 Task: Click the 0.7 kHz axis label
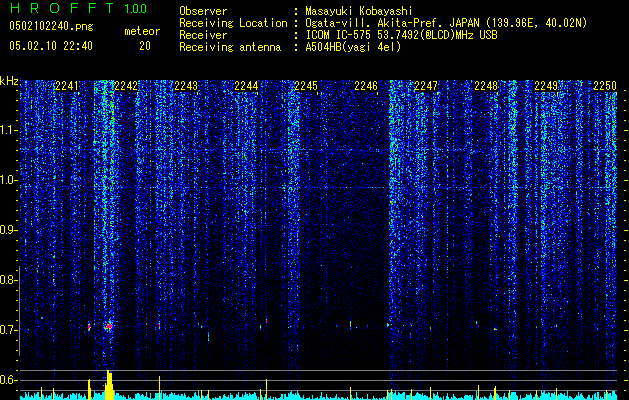tap(8, 330)
